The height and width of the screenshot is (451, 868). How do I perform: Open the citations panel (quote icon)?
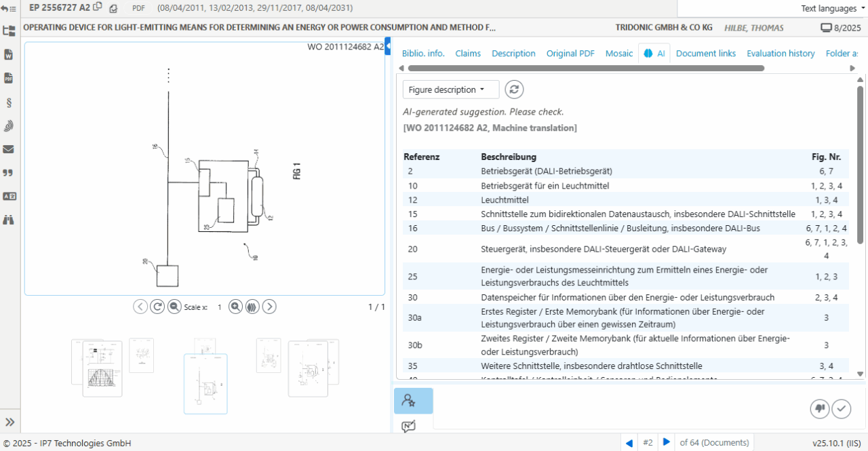pos(8,172)
